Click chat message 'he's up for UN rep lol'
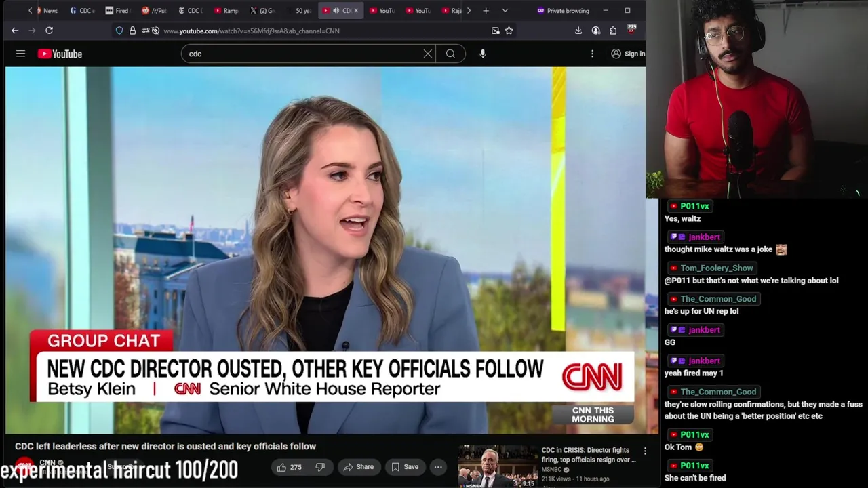This screenshot has width=868, height=488. [701, 311]
